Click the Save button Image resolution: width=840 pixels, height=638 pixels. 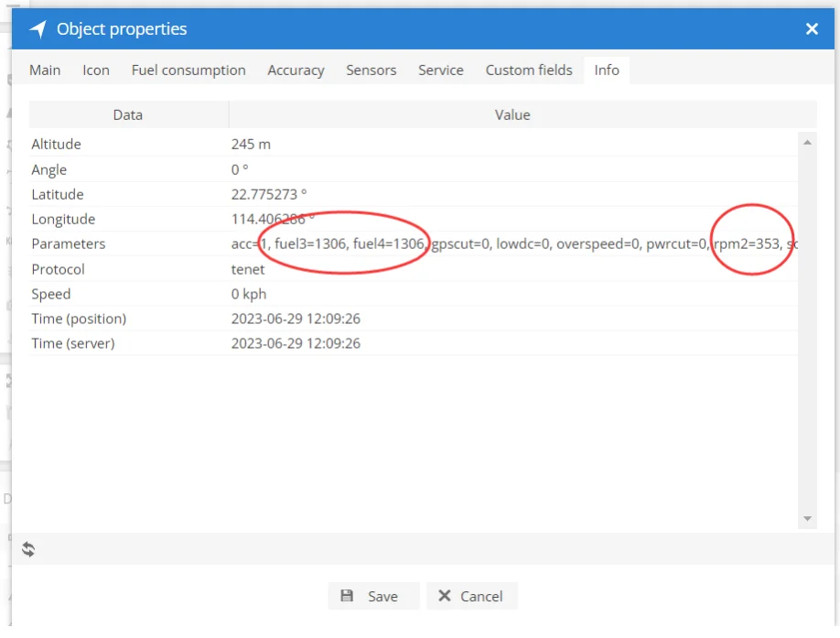(x=373, y=596)
